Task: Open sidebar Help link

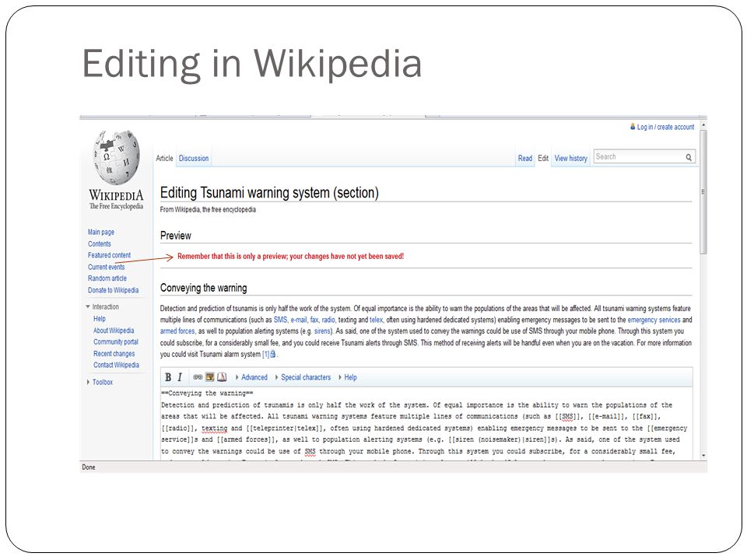Action: tap(100, 319)
